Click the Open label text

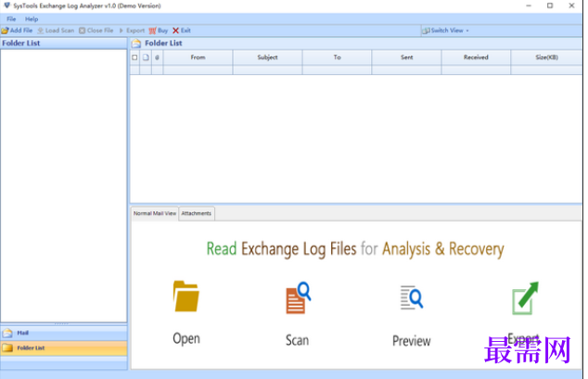186,338
